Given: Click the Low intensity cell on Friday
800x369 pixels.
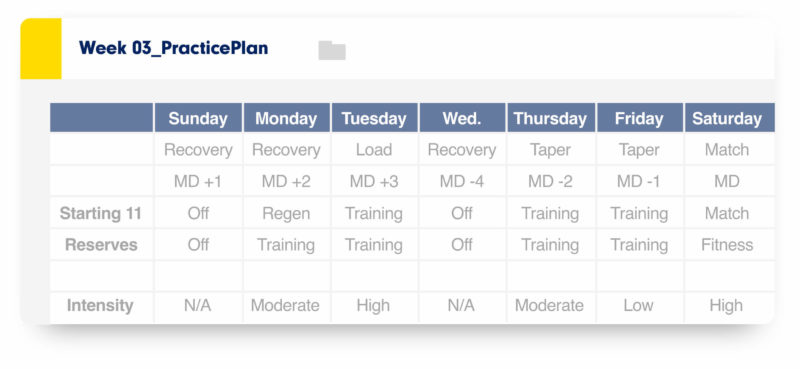Looking at the screenshot, I should pos(639,305).
